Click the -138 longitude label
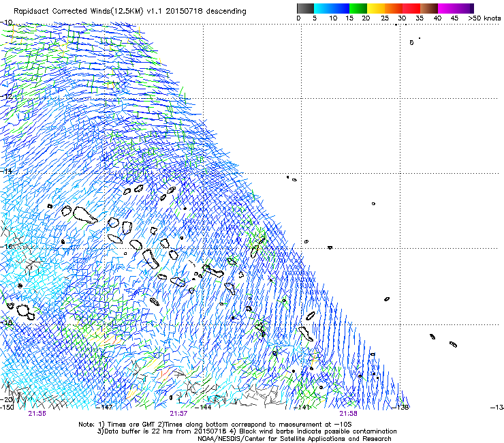The image size is (504, 443). pos(400,407)
